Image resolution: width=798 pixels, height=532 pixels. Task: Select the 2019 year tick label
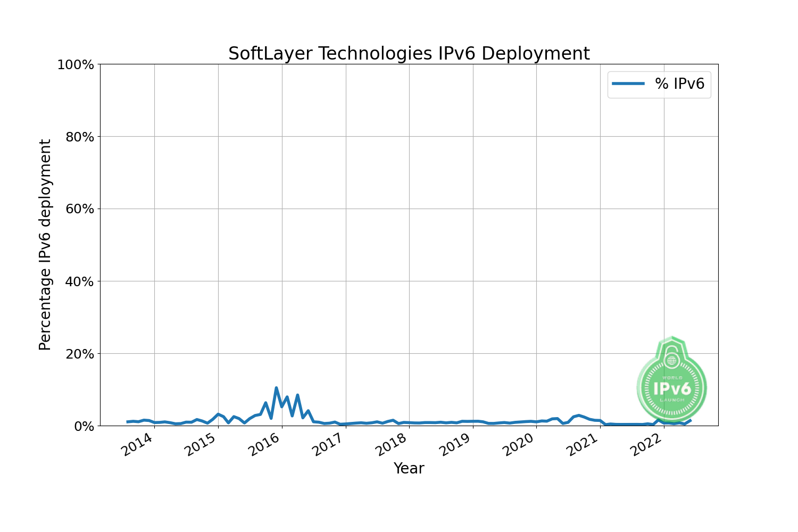point(455,445)
